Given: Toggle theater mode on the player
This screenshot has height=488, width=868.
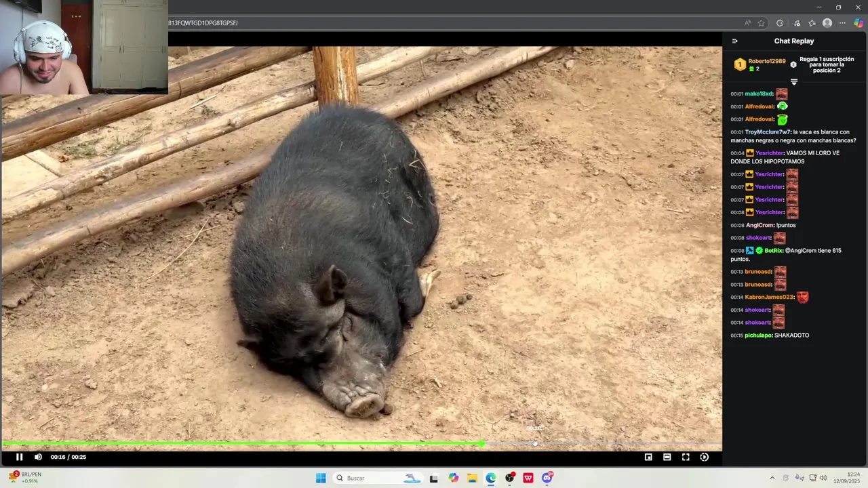Looking at the screenshot, I should (x=667, y=457).
